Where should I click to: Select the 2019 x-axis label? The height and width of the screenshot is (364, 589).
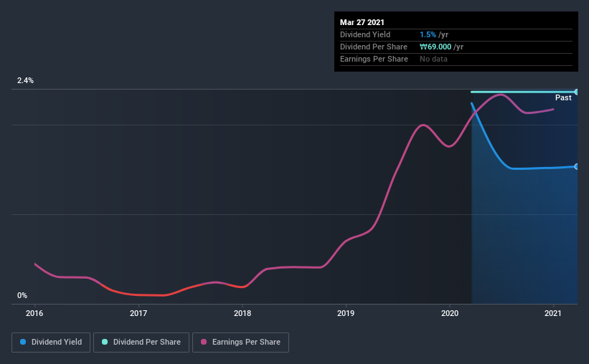[x=346, y=313]
